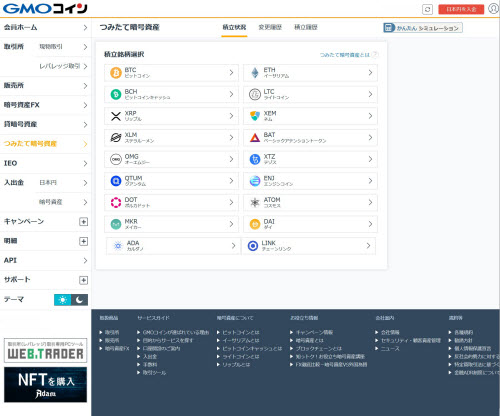
Task: Click the QTUM coin icon
Action: tap(116, 181)
